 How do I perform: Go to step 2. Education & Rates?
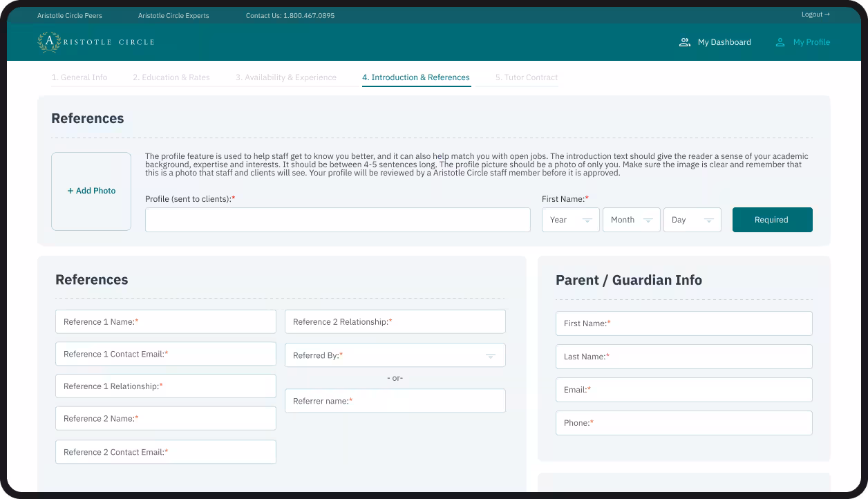pyautogui.click(x=171, y=77)
